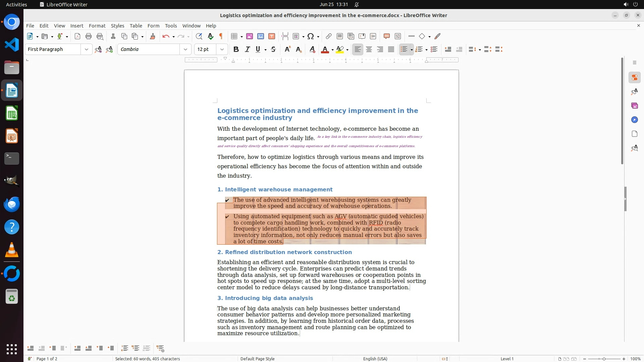The width and height of the screenshot is (644, 362).
Task: Toggle formatting marks pilcrow button
Action: pyautogui.click(x=221, y=36)
